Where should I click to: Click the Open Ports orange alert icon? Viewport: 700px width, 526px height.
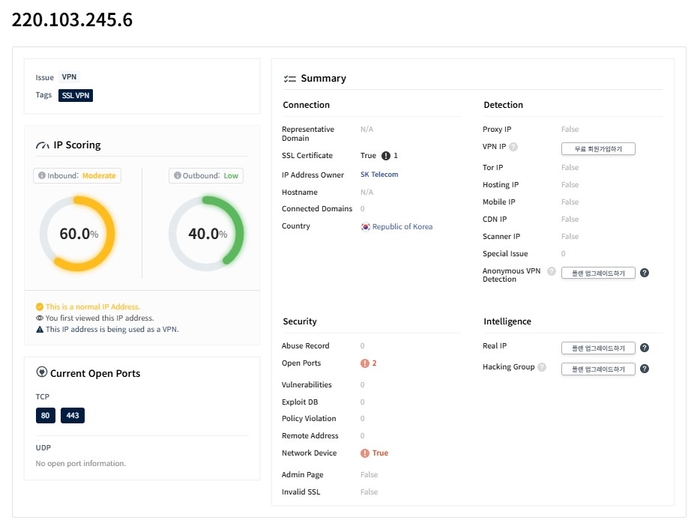point(366,363)
